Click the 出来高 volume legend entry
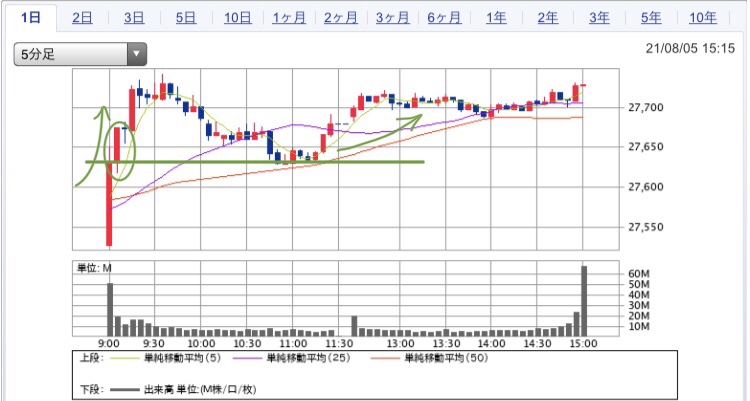This screenshot has height=401, width=750. coord(183,390)
